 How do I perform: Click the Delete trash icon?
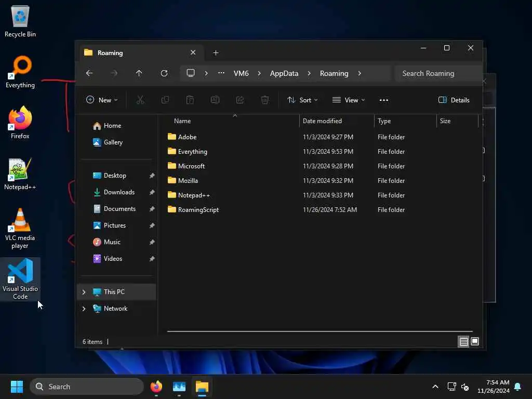(x=265, y=100)
